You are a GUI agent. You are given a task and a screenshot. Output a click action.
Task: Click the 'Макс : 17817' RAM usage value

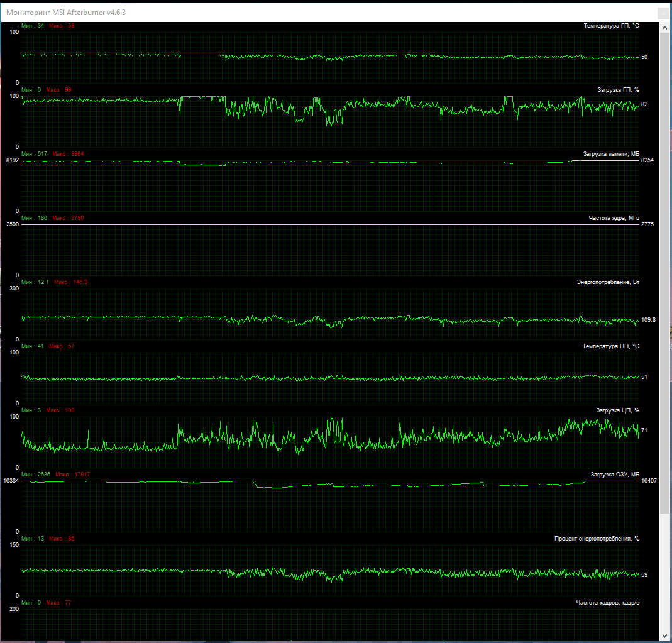click(73, 475)
